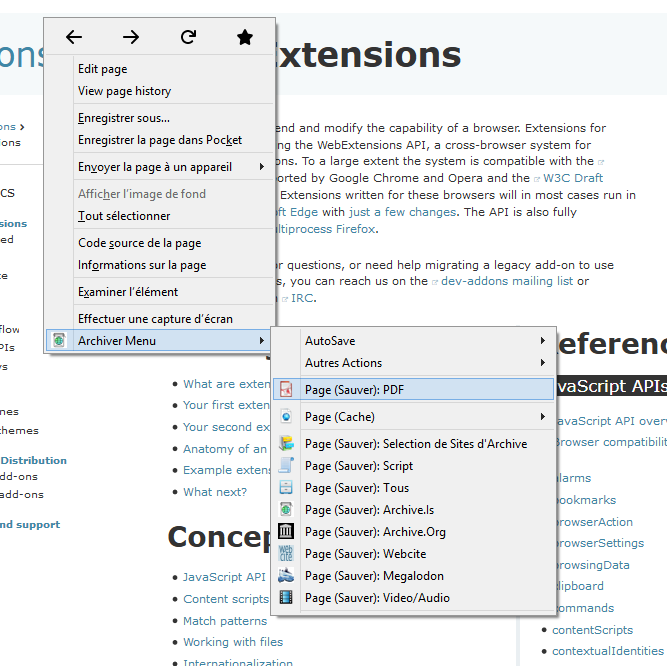Click the Archive.Is icon
The height and width of the screenshot is (666, 667).
(286, 509)
